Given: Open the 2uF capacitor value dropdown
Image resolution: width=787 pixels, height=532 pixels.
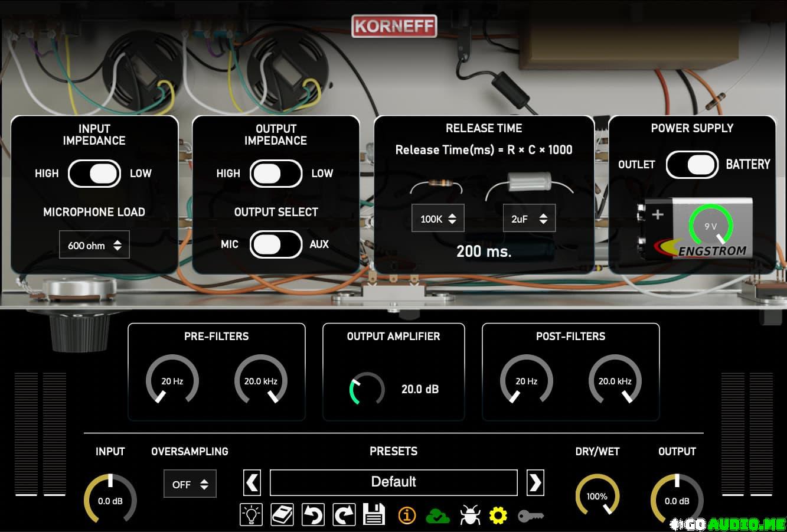Looking at the screenshot, I should pyautogui.click(x=529, y=219).
